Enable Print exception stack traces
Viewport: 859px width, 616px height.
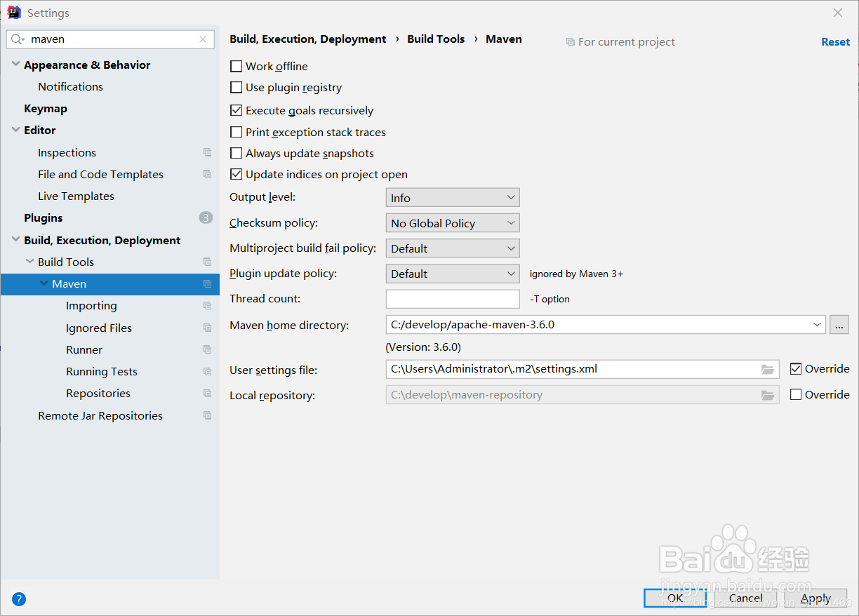(236, 132)
